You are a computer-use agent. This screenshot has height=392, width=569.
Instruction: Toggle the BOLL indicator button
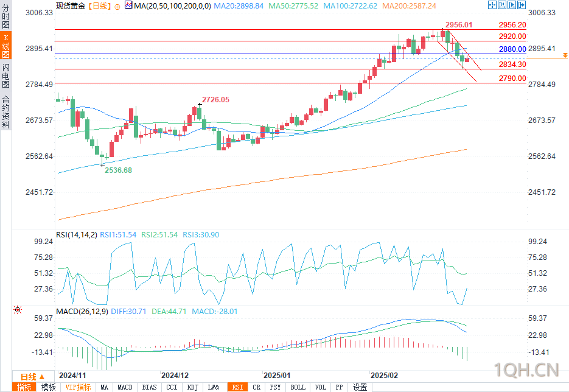[298, 387]
